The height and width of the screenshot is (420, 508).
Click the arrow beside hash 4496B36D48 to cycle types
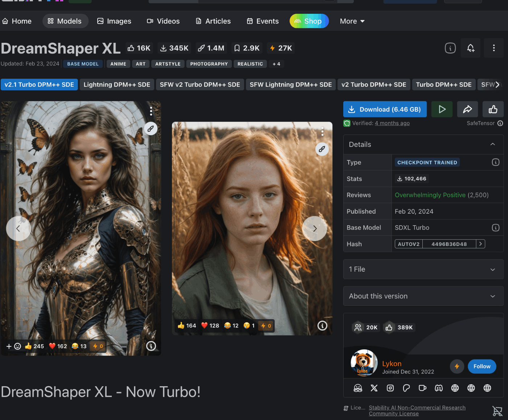480,244
